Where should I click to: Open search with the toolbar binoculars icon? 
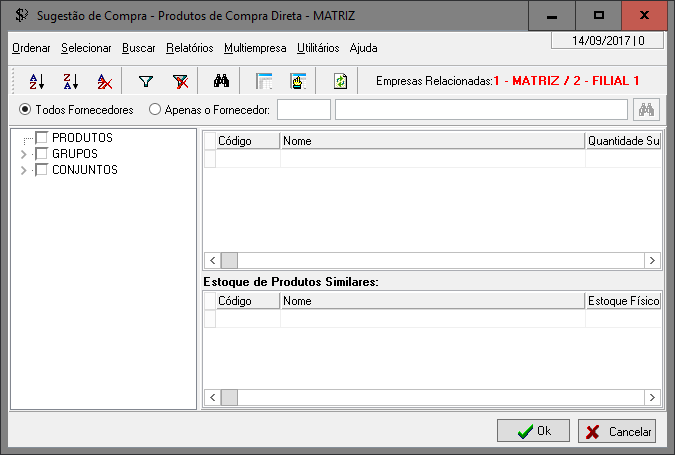point(222,82)
